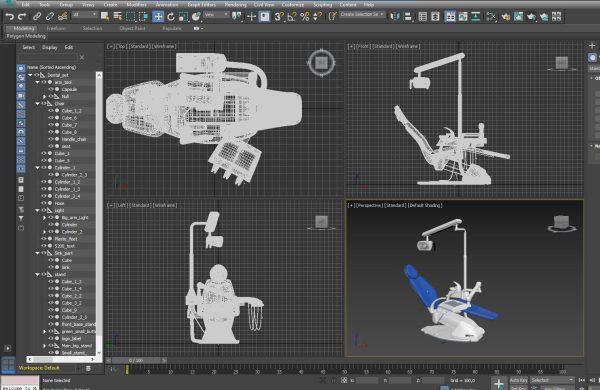The height and width of the screenshot is (390, 600).
Task: Activate the Select Object tool
Action: point(104,16)
